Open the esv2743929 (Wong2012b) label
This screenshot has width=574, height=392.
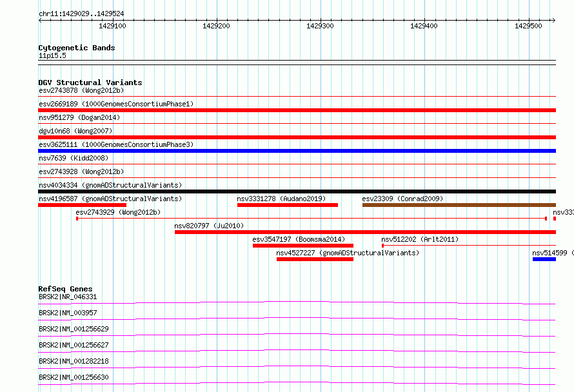[x=118, y=212]
